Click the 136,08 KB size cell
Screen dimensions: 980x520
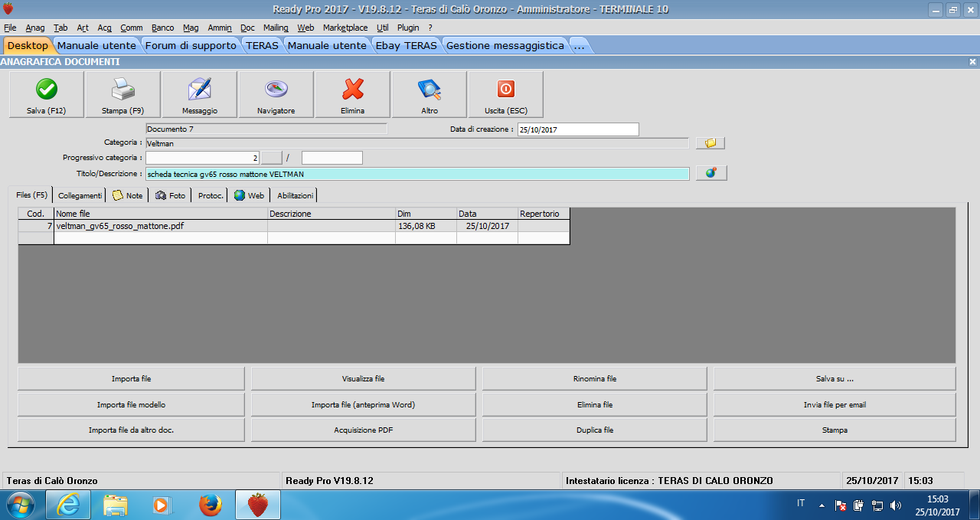tap(426, 226)
